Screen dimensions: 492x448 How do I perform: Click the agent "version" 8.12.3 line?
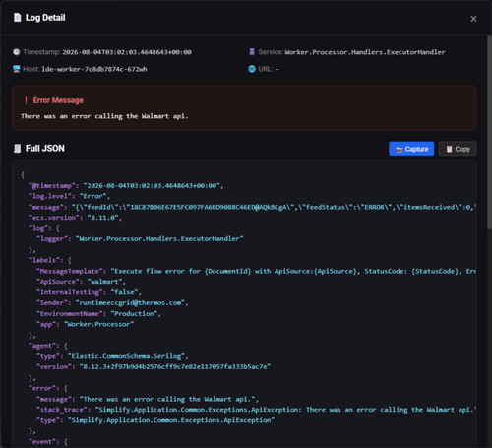pos(154,367)
